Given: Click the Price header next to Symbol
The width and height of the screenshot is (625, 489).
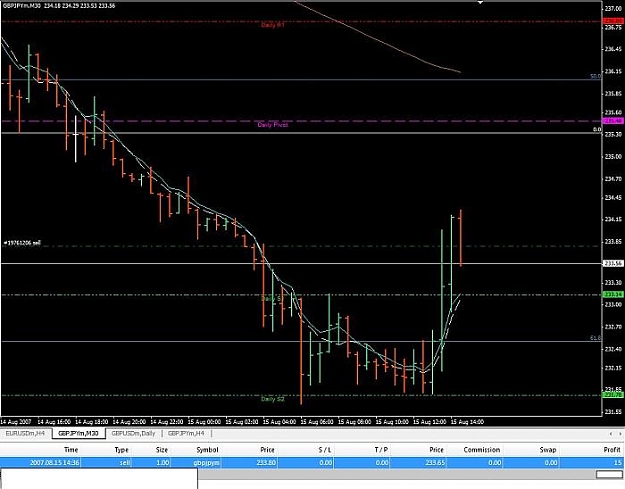Looking at the screenshot, I should click(x=267, y=450).
